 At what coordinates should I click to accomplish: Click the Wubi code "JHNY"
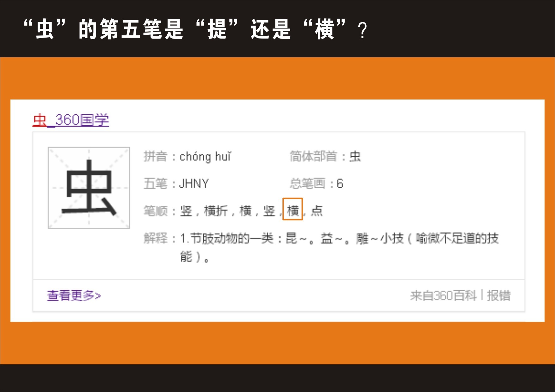(x=194, y=184)
